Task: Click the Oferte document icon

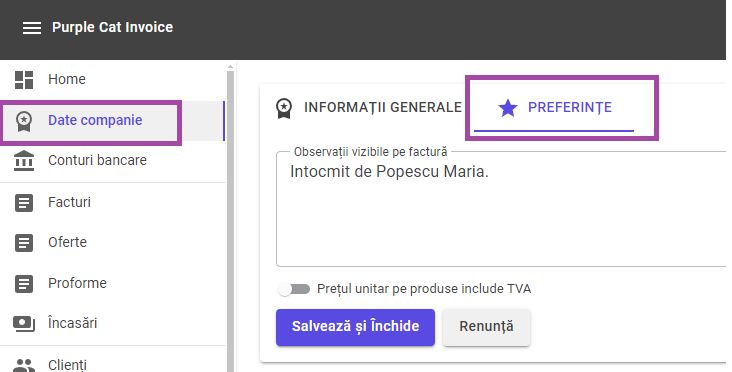Action: click(x=24, y=243)
